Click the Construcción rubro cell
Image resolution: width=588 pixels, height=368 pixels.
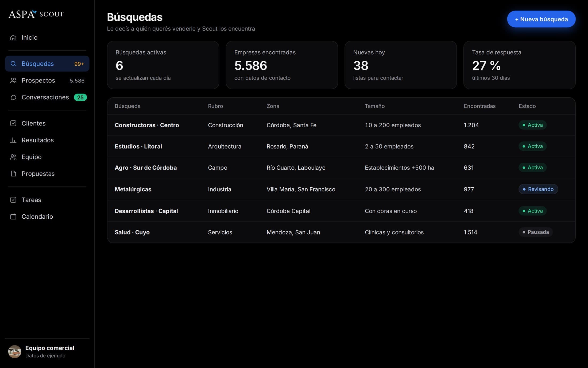pyautogui.click(x=226, y=125)
